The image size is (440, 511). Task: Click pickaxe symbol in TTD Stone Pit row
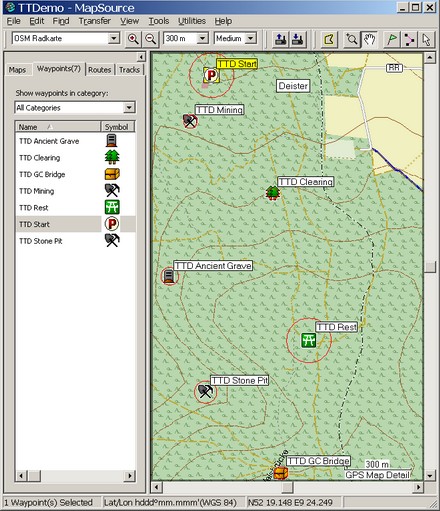click(112, 240)
